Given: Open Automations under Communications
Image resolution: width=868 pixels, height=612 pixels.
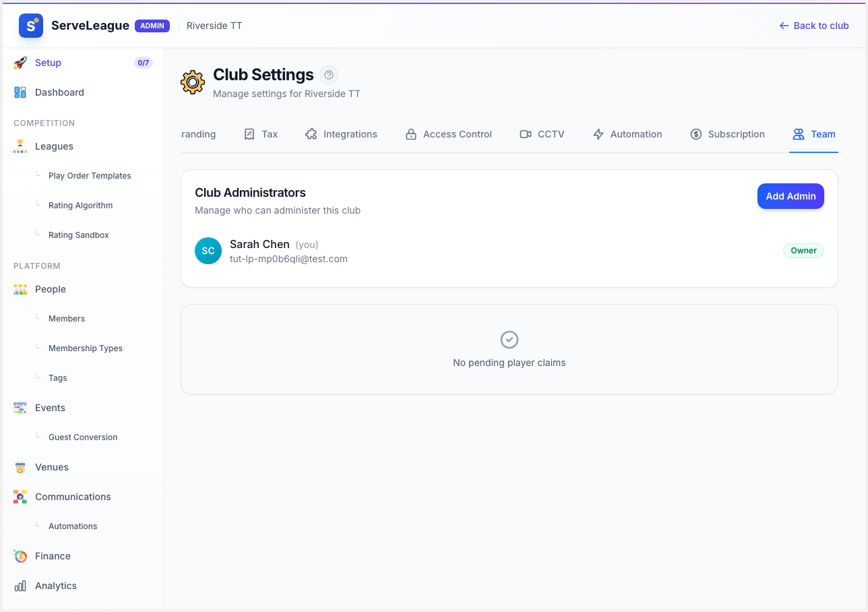Looking at the screenshot, I should (x=73, y=526).
